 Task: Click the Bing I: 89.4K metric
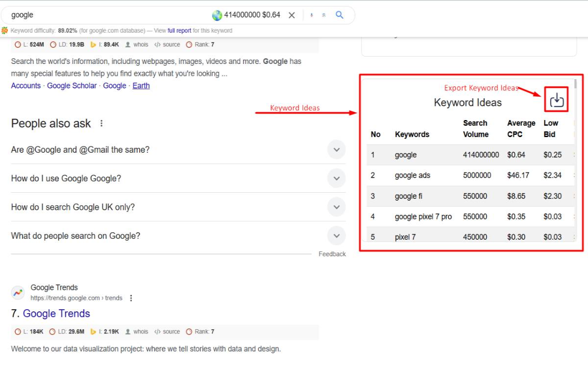[105, 45]
